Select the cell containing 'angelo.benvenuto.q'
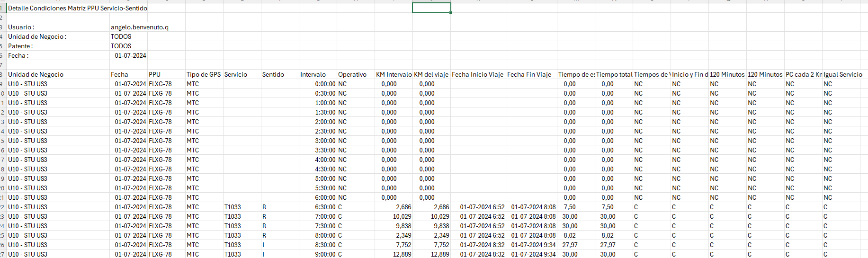Image resolution: width=868 pixels, height=258 pixels. 139,27
